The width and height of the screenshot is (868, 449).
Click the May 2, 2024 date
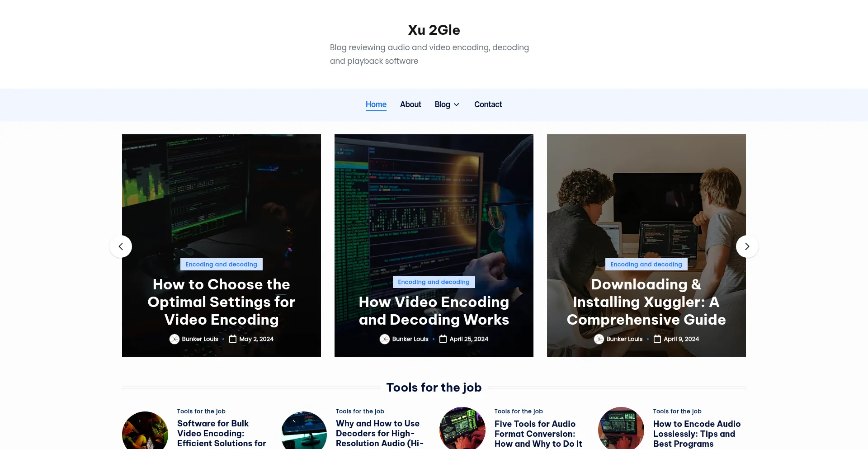coord(256,339)
